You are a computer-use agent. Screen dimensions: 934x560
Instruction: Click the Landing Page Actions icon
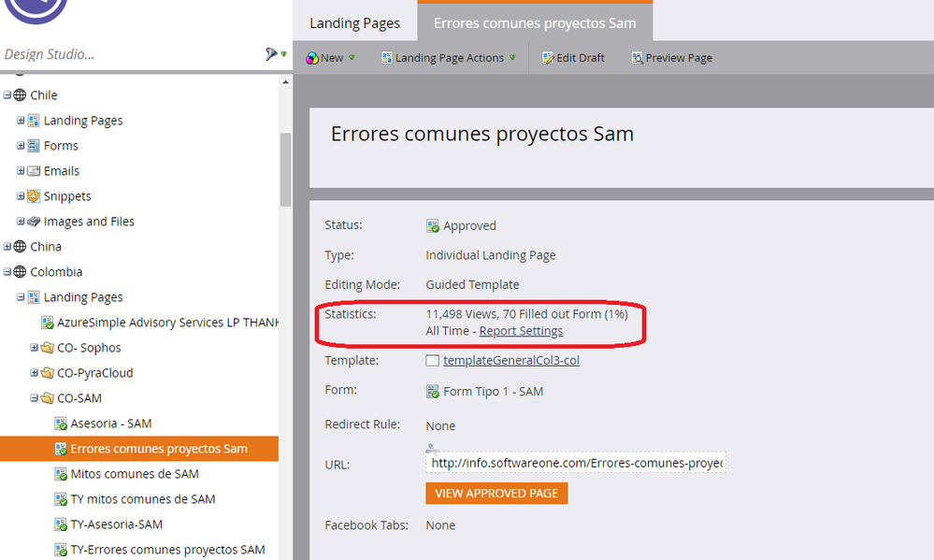387,58
